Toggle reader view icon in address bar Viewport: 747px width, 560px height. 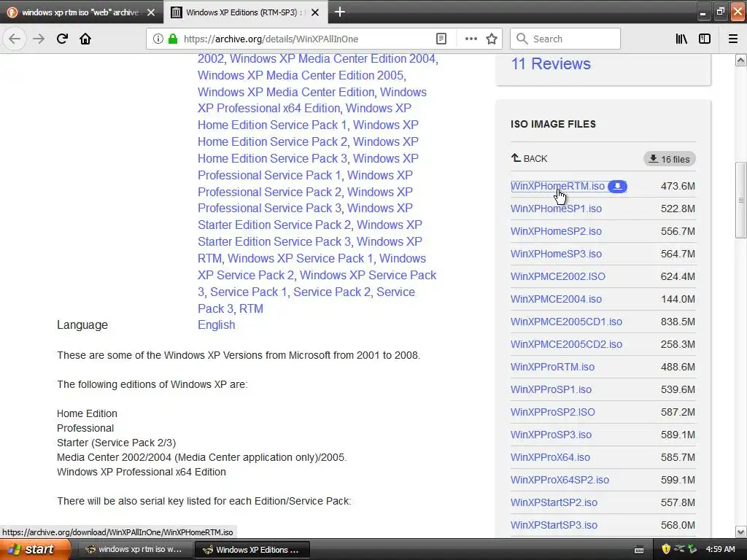[x=441, y=39]
